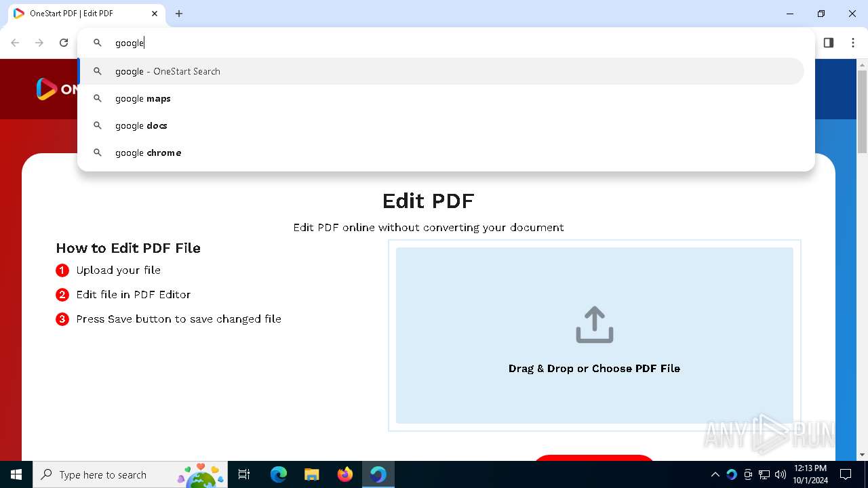Viewport: 868px width, 488px height.
Task: Open the volume control in the system tray
Action: click(x=781, y=474)
